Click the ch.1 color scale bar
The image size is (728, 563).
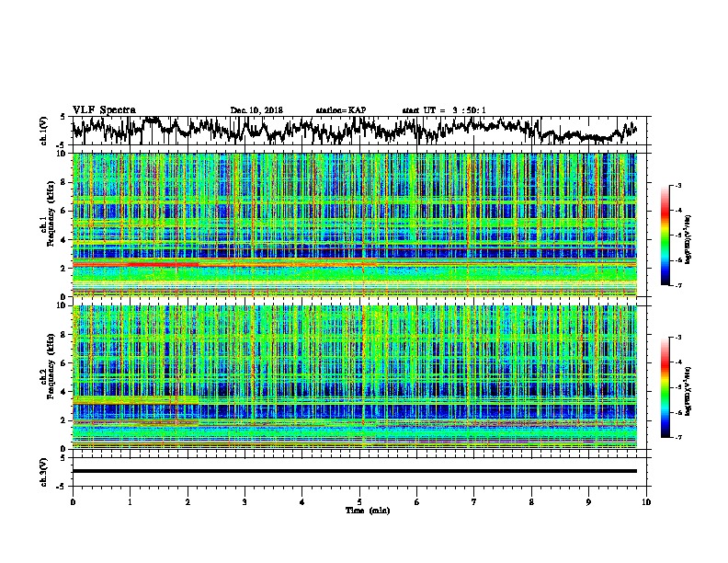(x=665, y=236)
